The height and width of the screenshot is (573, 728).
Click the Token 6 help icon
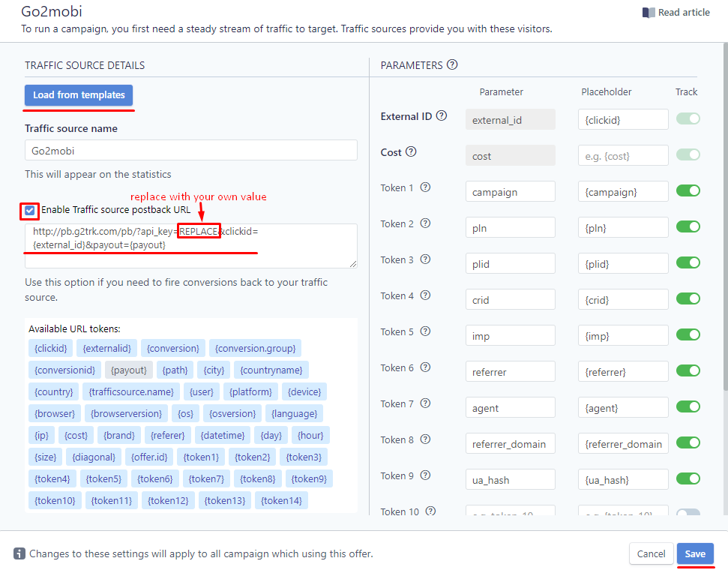(425, 367)
